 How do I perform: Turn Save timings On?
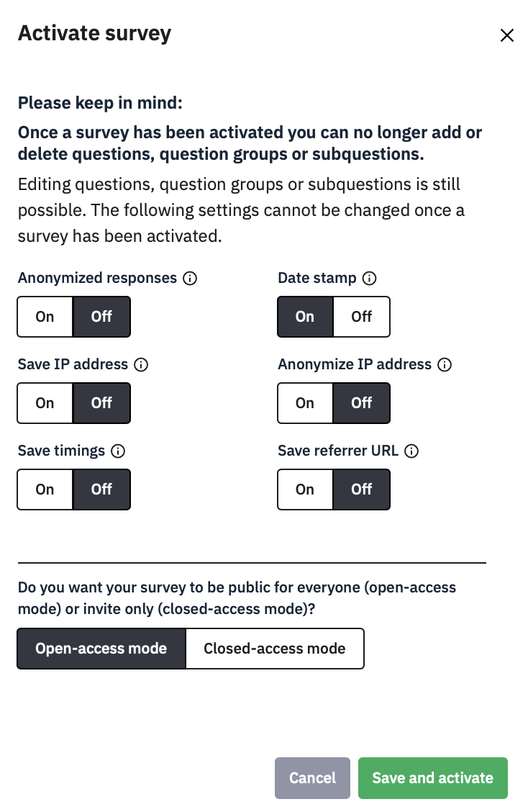(x=45, y=490)
